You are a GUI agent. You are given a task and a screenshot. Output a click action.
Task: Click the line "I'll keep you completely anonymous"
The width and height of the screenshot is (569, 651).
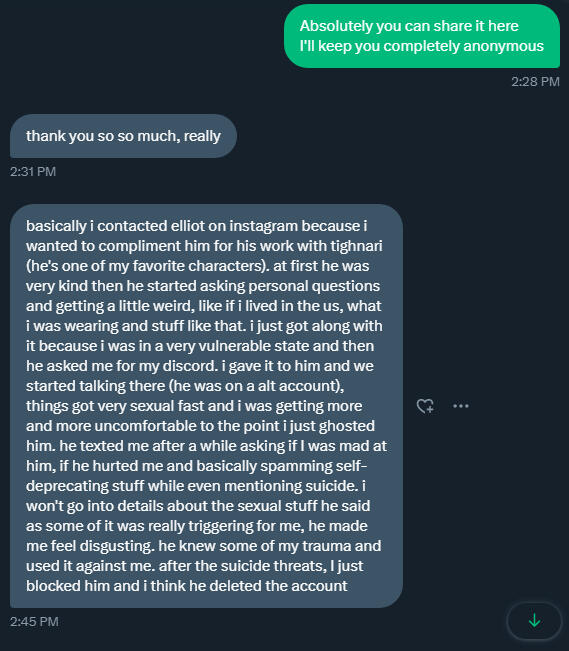click(x=422, y=46)
